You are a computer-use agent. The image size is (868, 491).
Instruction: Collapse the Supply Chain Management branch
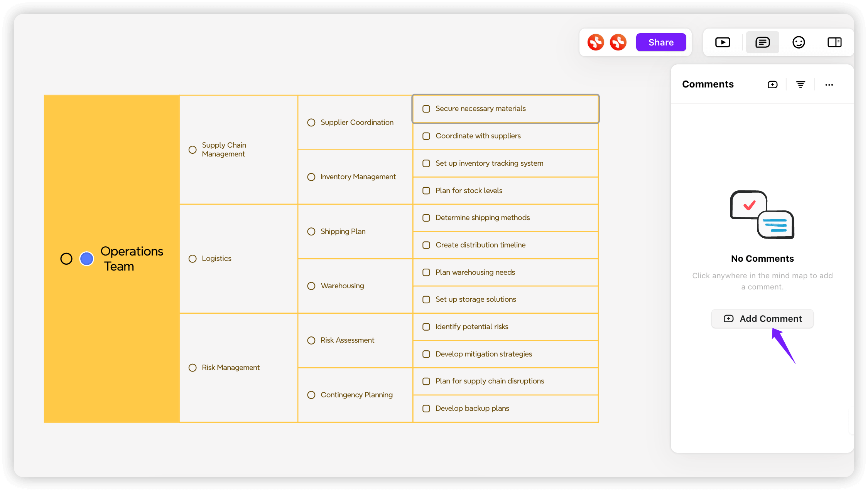tap(193, 150)
